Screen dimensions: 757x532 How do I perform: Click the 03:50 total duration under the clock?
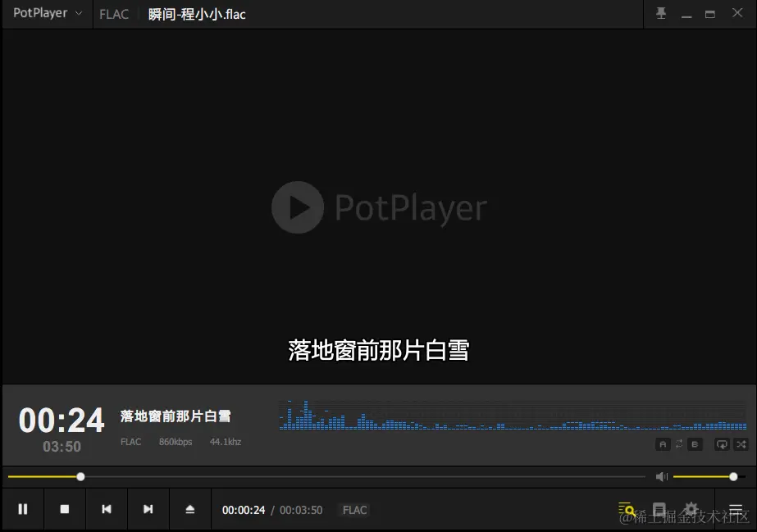pos(62,447)
